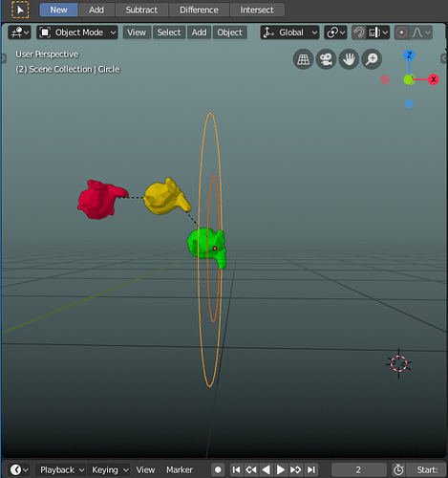
Task: Click the current frame field showing 2
Action: click(x=358, y=469)
